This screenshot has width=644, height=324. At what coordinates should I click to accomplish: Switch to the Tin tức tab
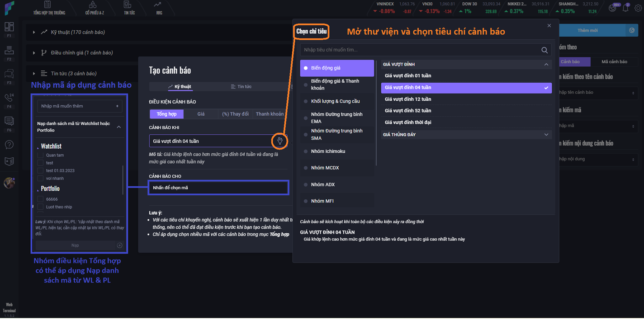[241, 86]
